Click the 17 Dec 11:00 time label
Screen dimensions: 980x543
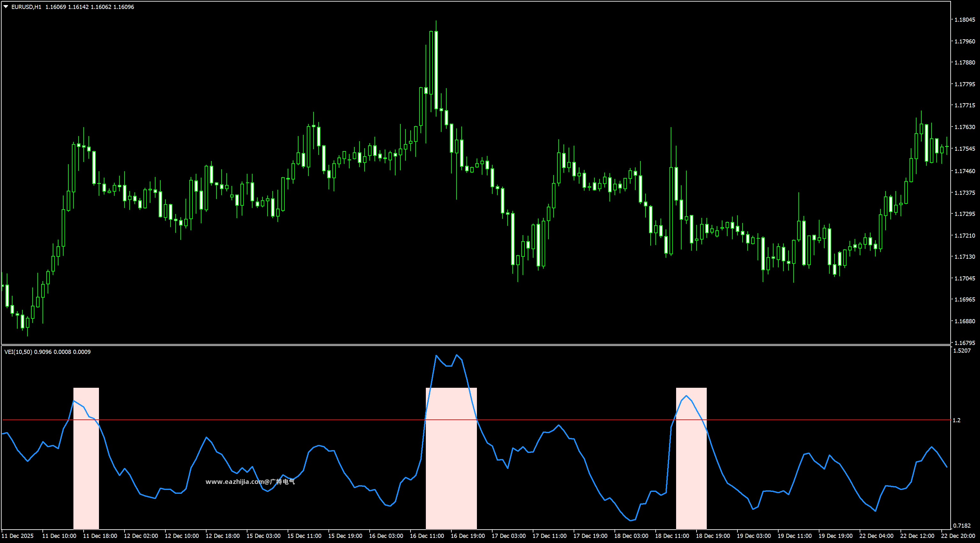coord(549,536)
